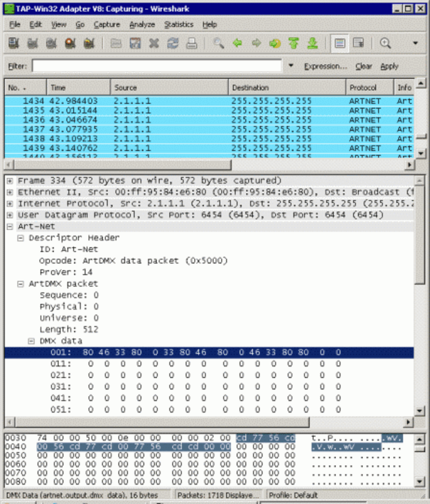Find a packet with magnifier icon
Viewport: 430px width, 504px height.
(219, 43)
